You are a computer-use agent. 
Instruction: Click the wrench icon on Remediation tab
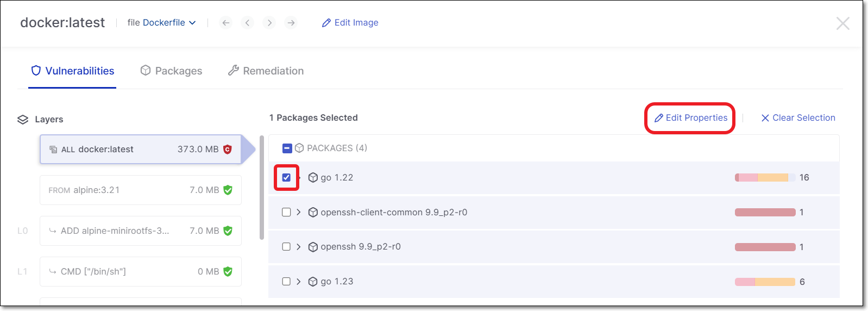(x=234, y=71)
